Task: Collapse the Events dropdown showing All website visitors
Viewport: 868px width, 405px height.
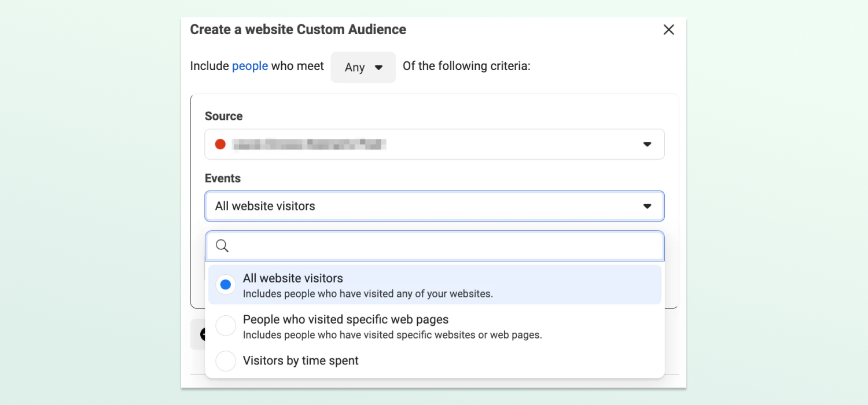Action: tap(434, 207)
